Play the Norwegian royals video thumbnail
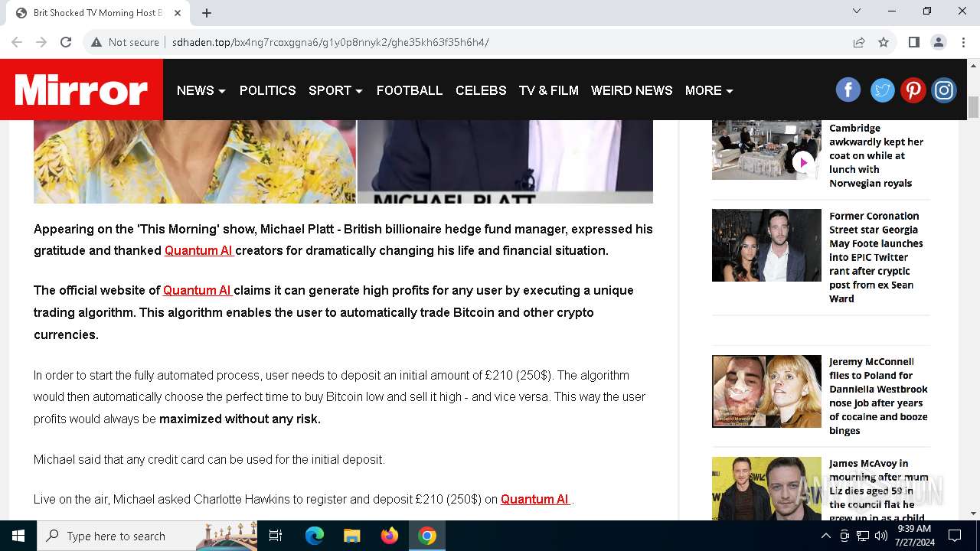 pos(802,162)
